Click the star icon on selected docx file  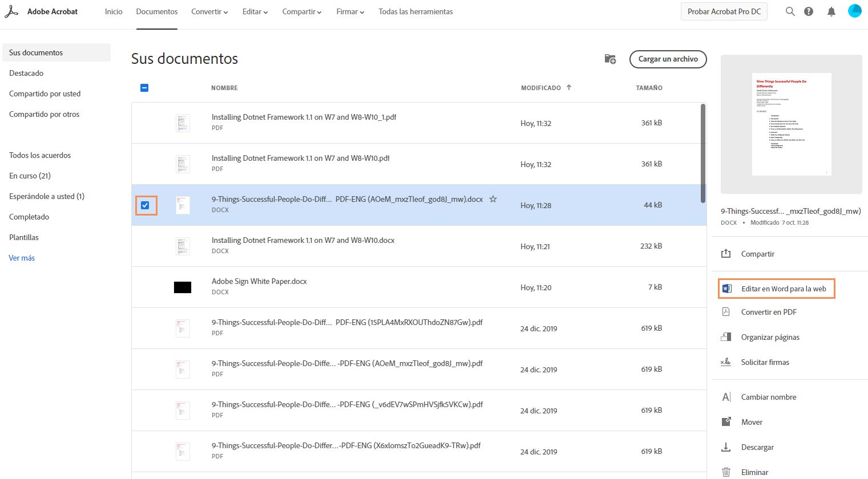pos(493,199)
